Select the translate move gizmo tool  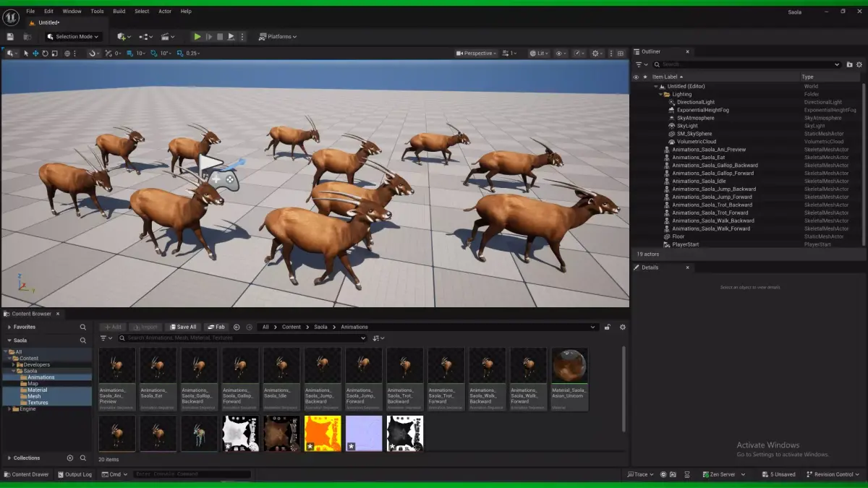coord(35,53)
